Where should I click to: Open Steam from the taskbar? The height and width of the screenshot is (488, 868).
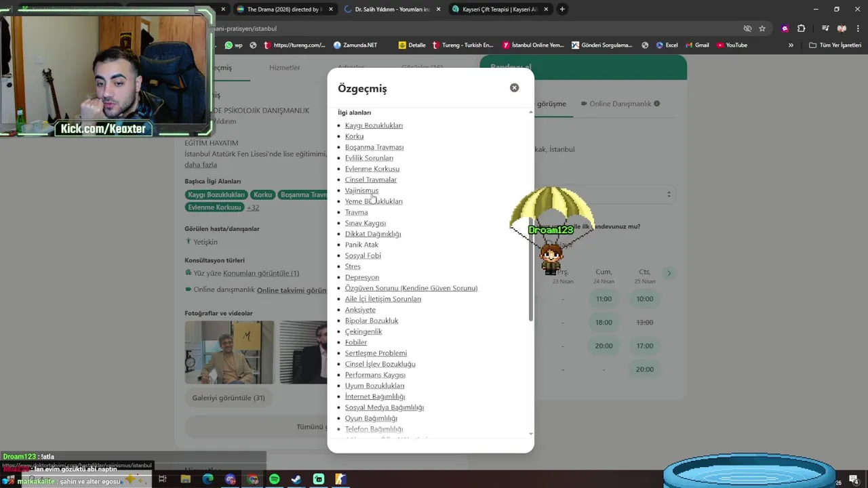pyautogui.click(x=296, y=479)
